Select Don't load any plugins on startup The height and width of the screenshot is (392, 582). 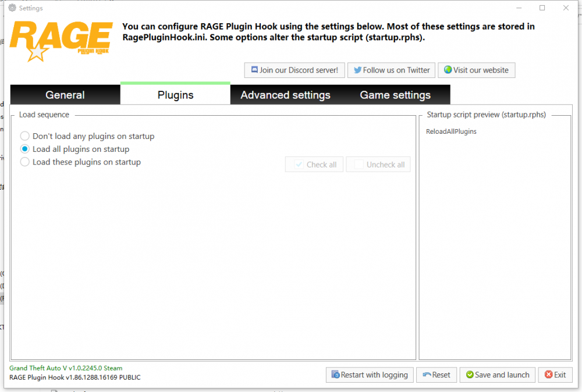click(25, 136)
